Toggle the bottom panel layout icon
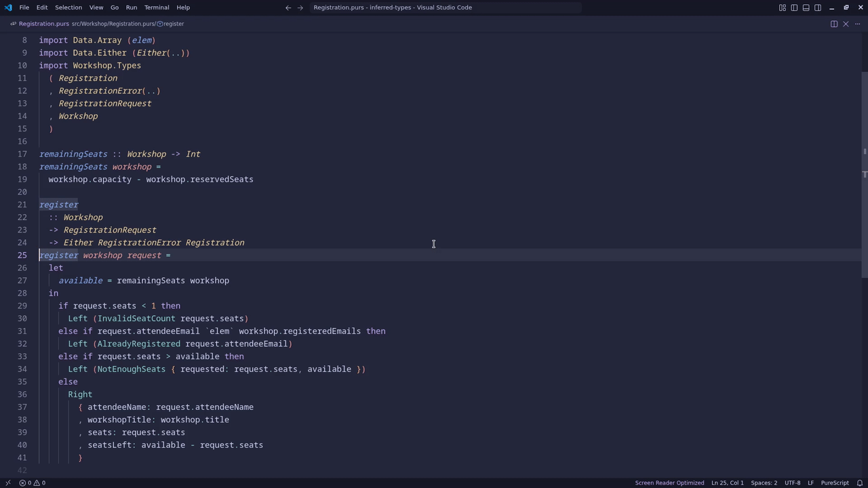Screen dimensions: 868x488 point(806,7)
